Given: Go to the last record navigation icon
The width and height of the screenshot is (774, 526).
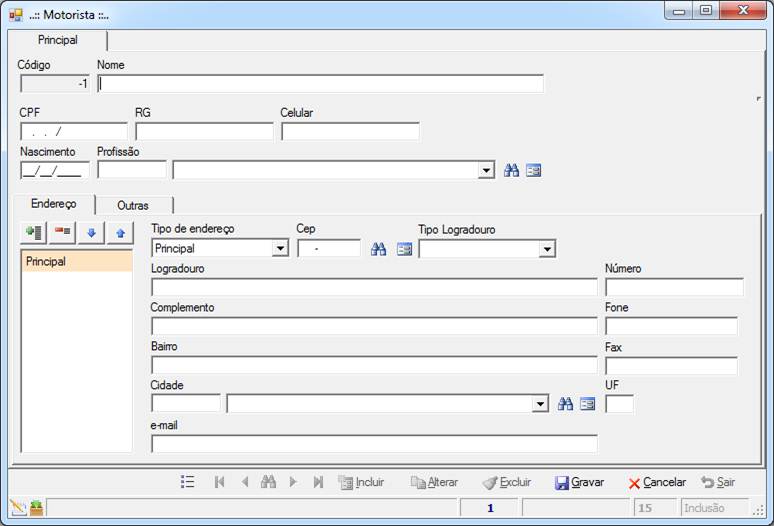Looking at the screenshot, I should pos(318,482).
